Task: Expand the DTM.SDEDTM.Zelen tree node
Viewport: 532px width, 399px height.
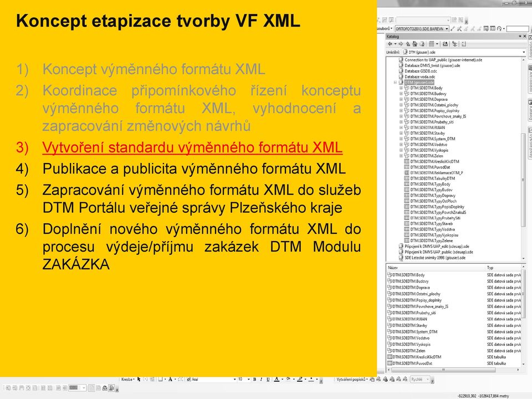Action: pyautogui.click(x=401, y=156)
